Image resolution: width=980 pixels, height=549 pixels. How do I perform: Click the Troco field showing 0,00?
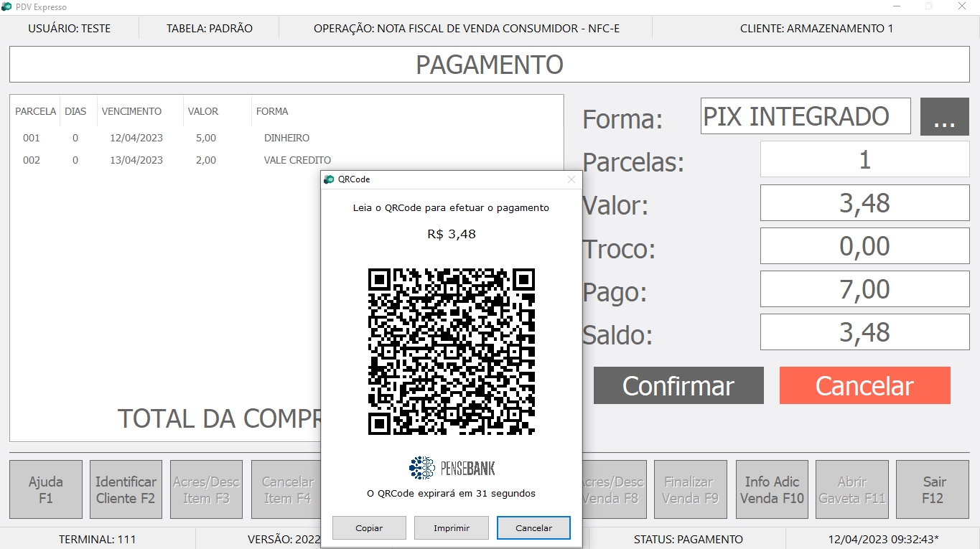point(865,246)
